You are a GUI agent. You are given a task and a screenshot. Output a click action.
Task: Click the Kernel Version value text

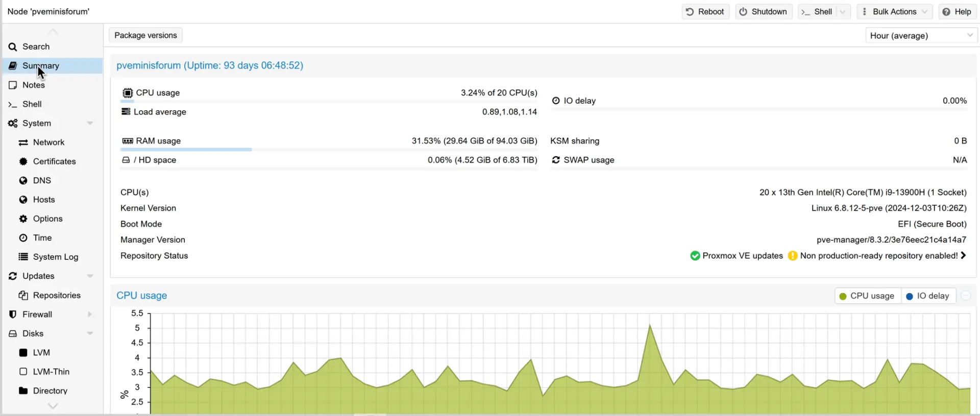pos(889,208)
